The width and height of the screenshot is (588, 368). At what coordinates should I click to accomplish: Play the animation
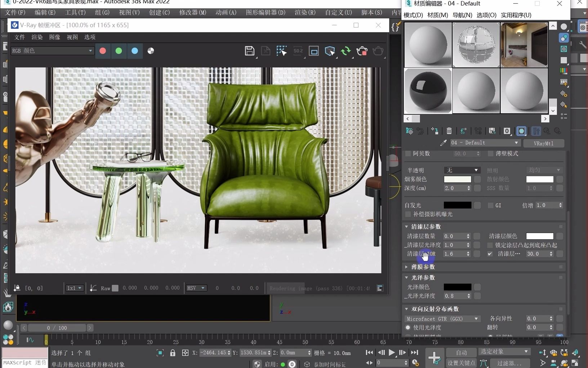[x=392, y=352]
